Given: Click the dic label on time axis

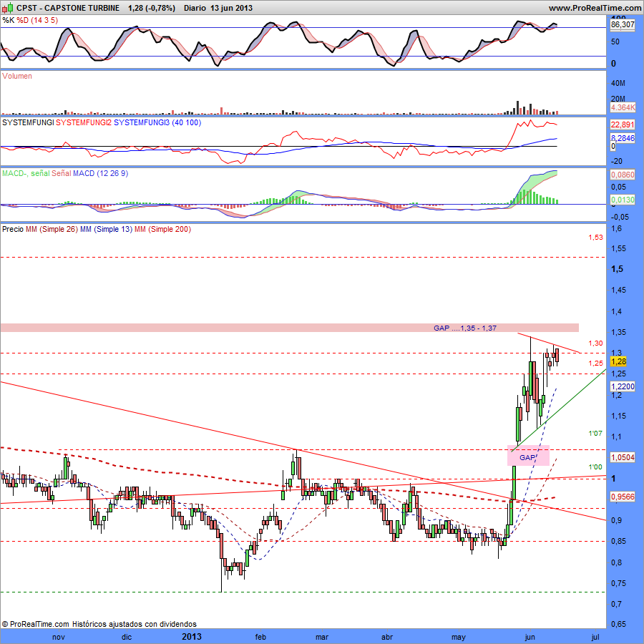Looking at the screenshot, I should click(x=127, y=637).
